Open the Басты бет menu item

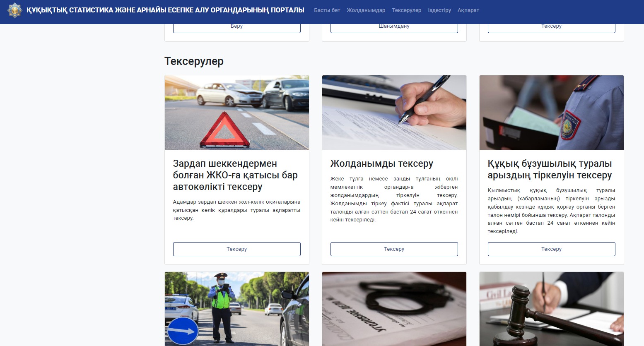pos(327,10)
